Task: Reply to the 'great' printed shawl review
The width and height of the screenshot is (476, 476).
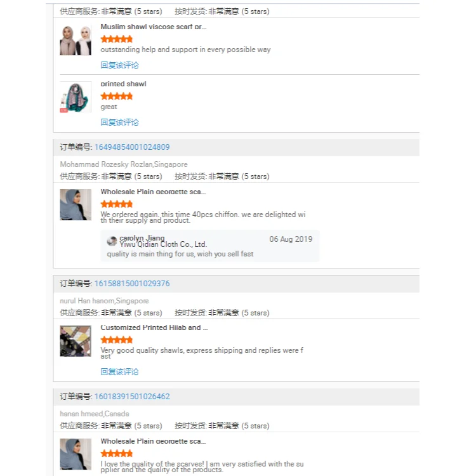Action: pyautogui.click(x=119, y=122)
